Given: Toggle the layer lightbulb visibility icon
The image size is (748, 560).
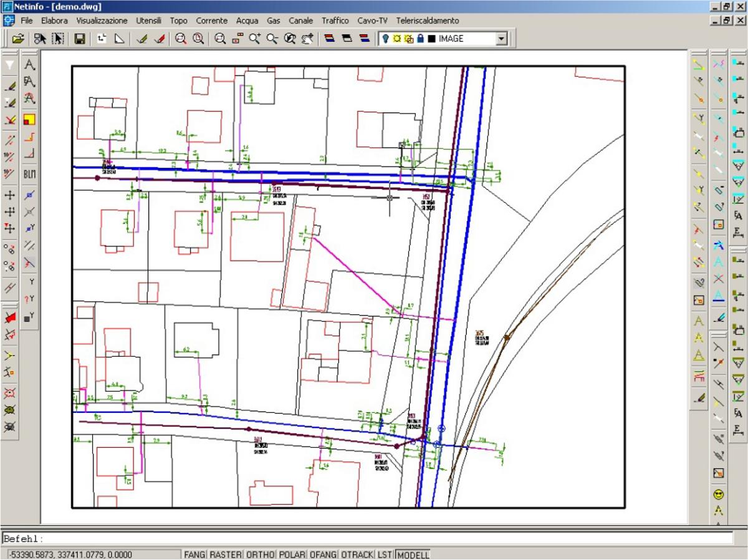Looking at the screenshot, I should tap(386, 39).
